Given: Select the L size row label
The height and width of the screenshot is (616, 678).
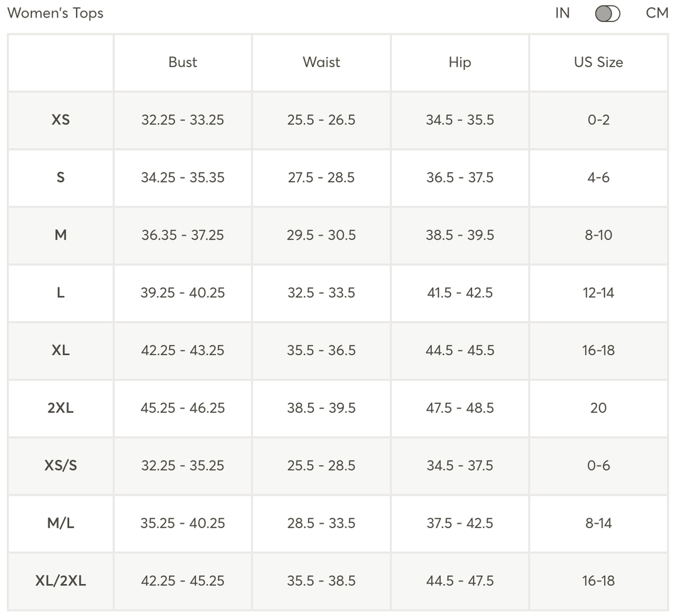Looking at the screenshot, I should point(60,293).
